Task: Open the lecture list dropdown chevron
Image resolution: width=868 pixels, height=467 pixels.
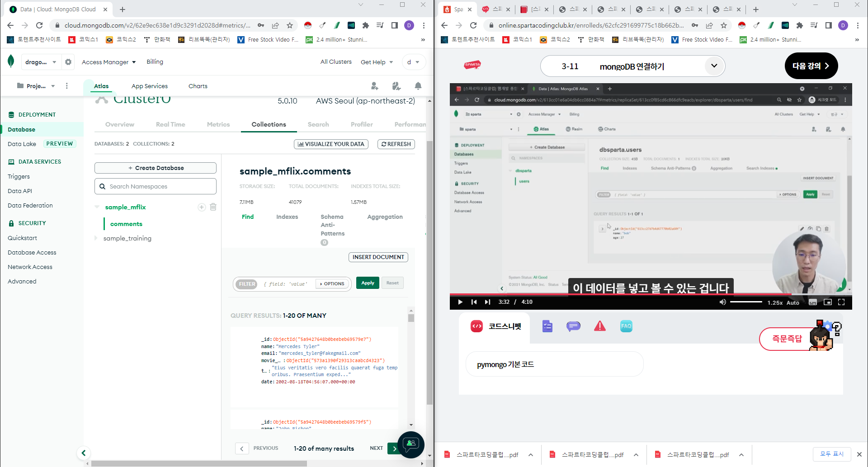Action: point(714,66)
